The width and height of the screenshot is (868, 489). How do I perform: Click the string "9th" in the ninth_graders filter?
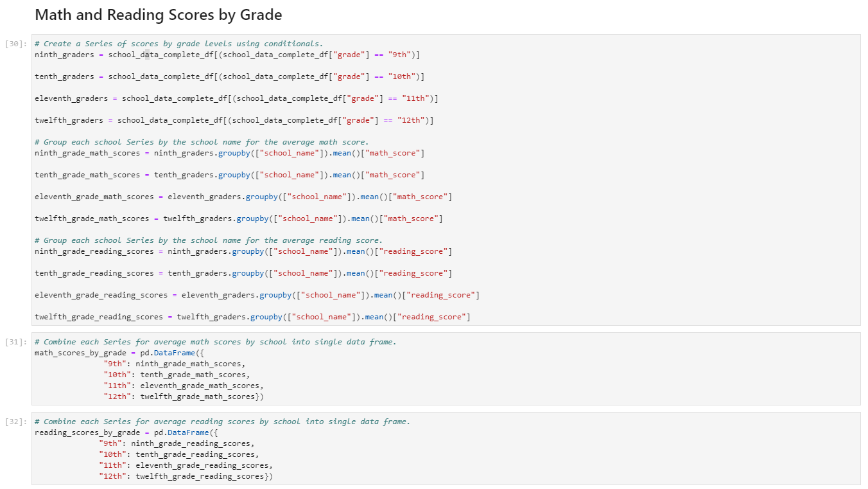pyautogui.click(x=399, y=55)
